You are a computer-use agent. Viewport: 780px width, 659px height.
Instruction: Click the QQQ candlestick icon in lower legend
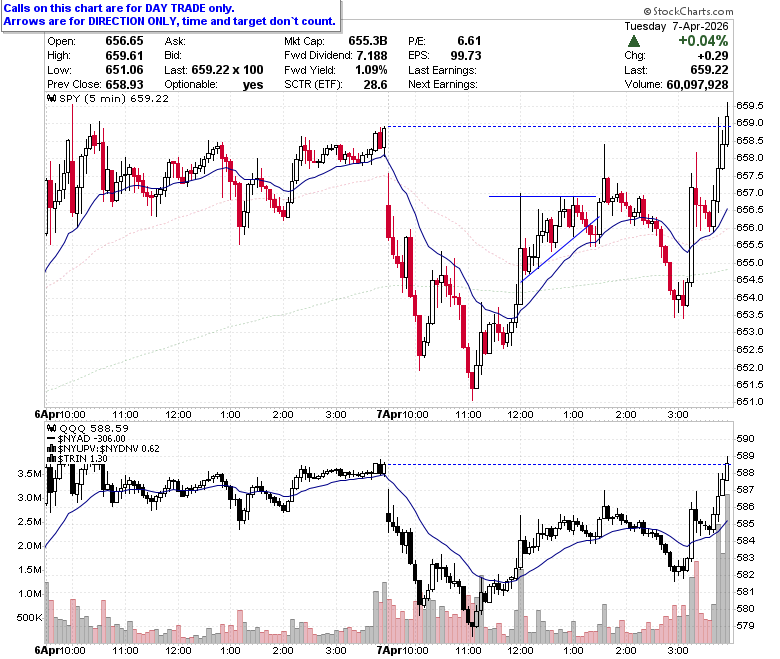pyautogui.click(x=51, y=428)
